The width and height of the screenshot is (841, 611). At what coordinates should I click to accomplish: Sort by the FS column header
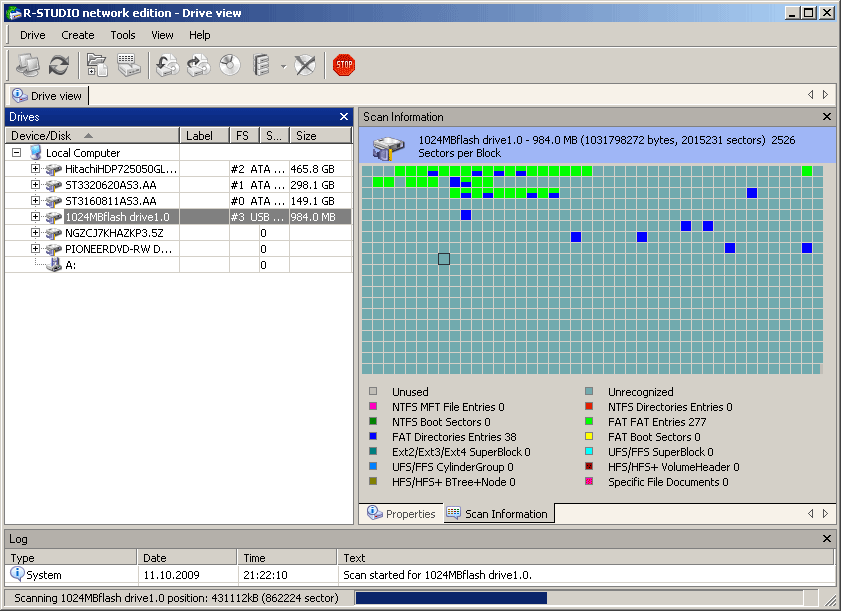245,136
